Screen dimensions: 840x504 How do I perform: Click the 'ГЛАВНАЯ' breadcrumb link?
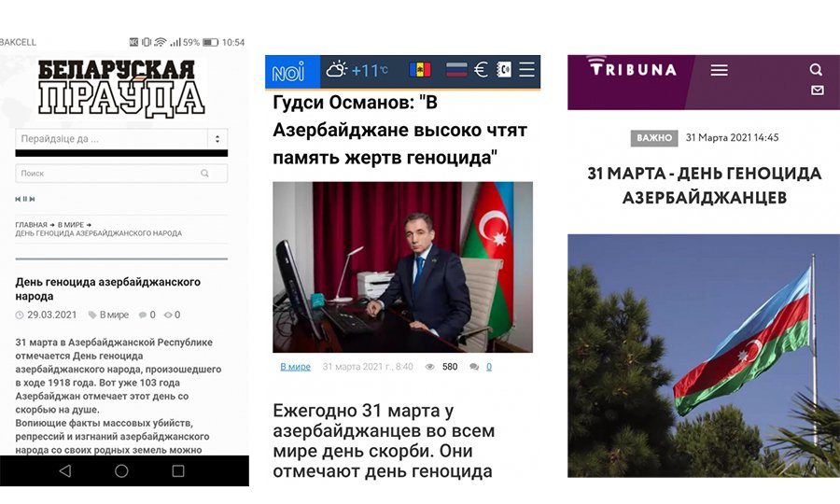click(31, 225)
